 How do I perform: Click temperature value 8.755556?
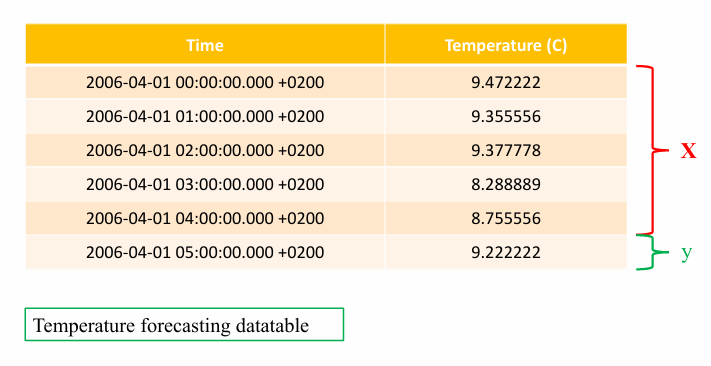[x=506, y=218]
